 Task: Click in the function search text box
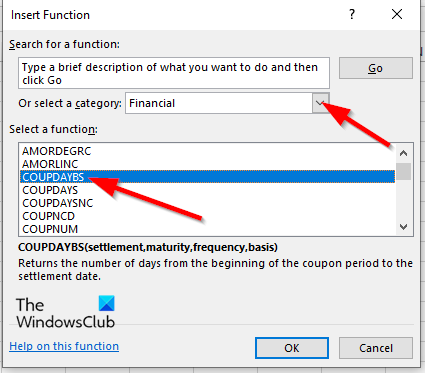[174, 73]
